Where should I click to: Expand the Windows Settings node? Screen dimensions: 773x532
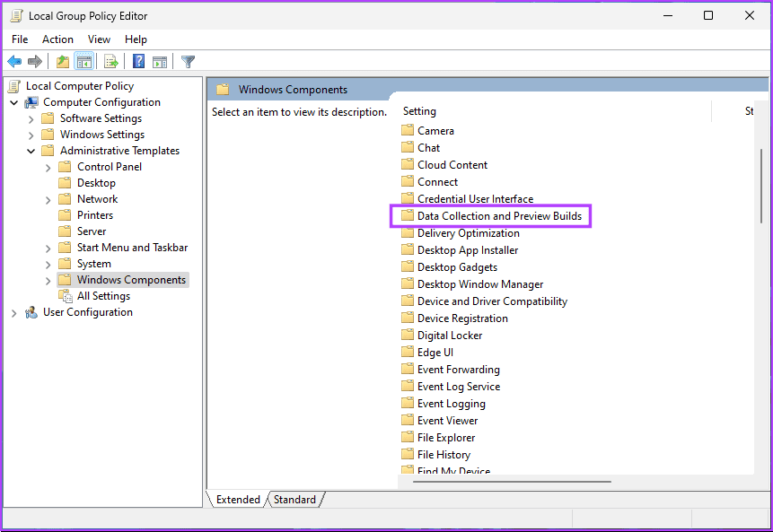pos(31,135)
